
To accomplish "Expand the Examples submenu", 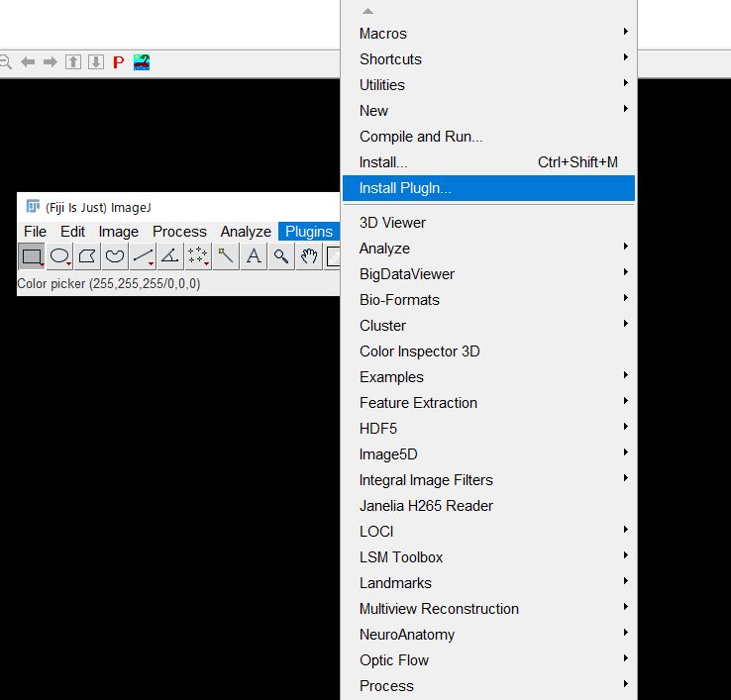I will [488, 377].
